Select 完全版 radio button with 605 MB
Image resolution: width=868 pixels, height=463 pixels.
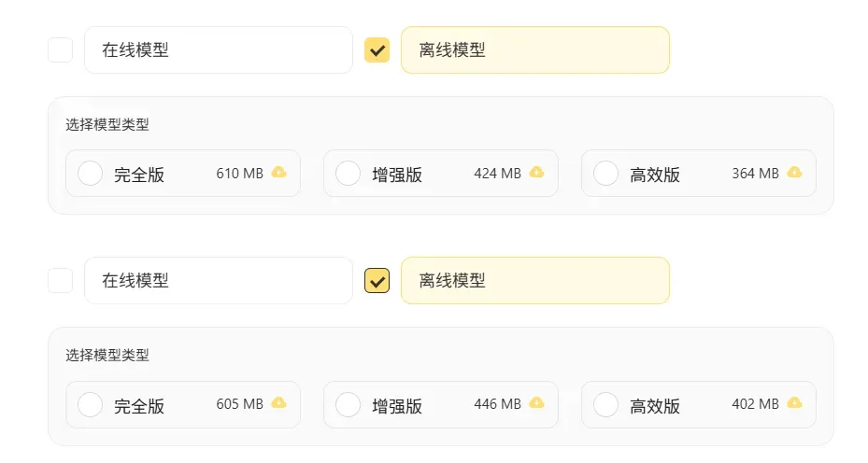(x=91, y=404)
